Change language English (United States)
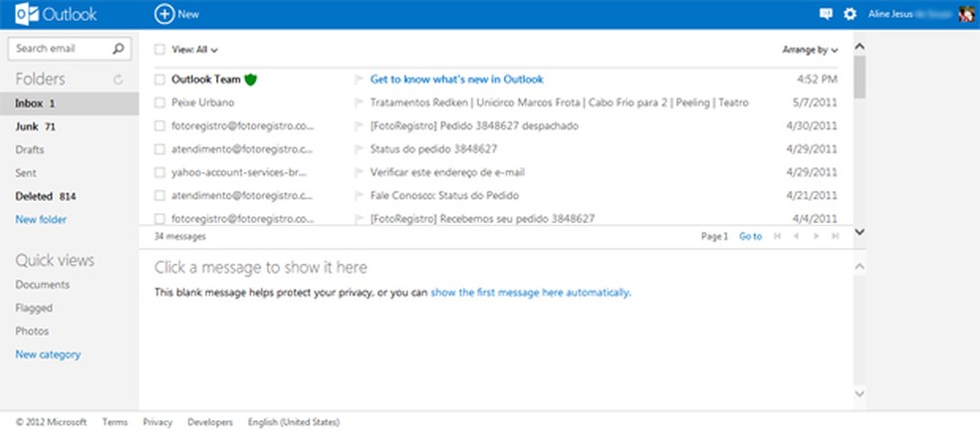The width and height of the screenshot is (980, 430). (294, 422)
